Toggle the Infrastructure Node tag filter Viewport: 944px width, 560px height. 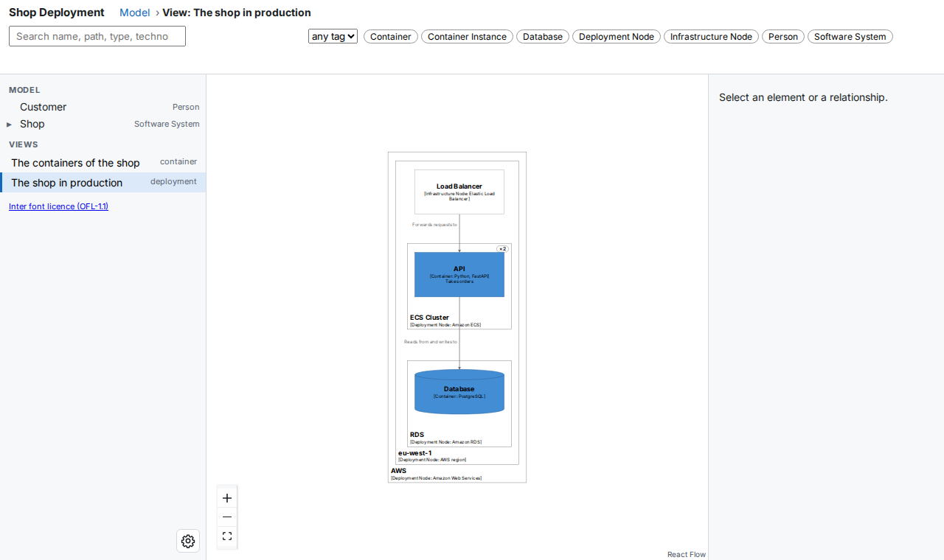click(711, 37)
